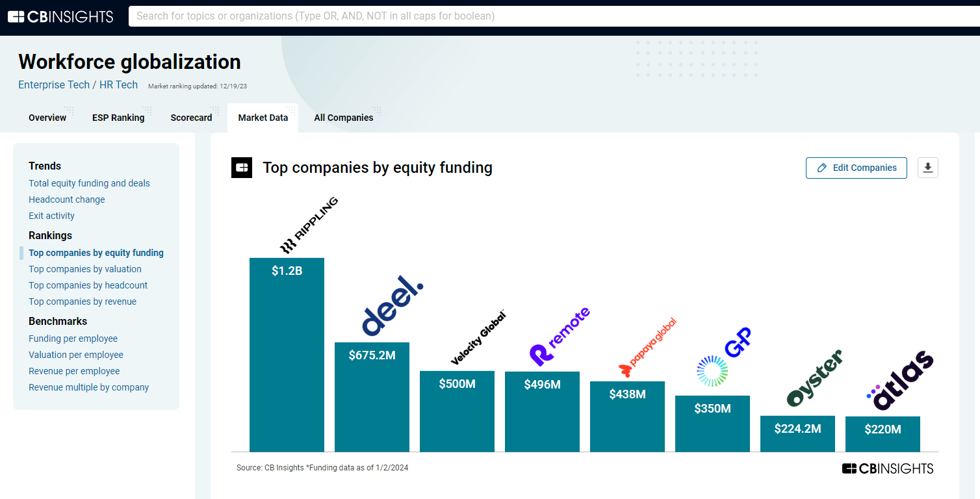This screenshot has height=499, width=980.
Task: Click the $224.2M oyster bar
Action: click(797, 434)
